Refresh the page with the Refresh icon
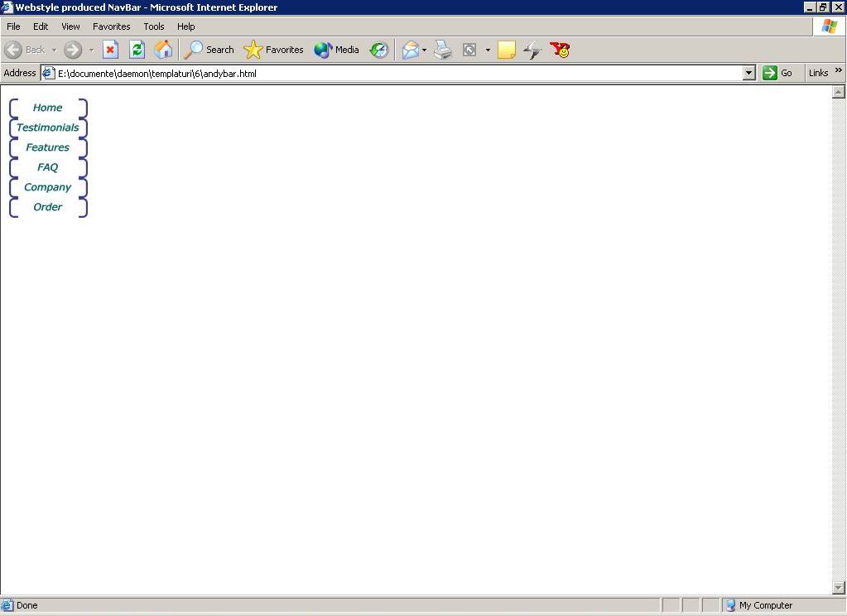 click(x=137, y=50)
